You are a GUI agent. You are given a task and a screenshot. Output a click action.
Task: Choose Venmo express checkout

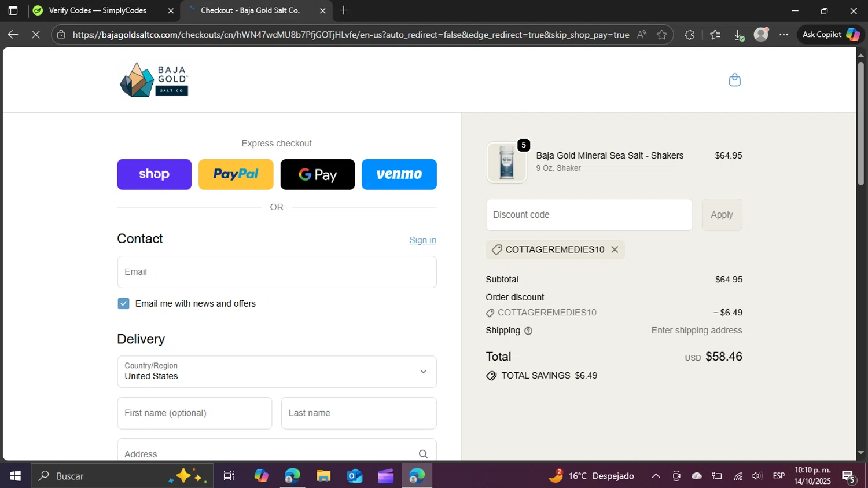click(399, 174)
